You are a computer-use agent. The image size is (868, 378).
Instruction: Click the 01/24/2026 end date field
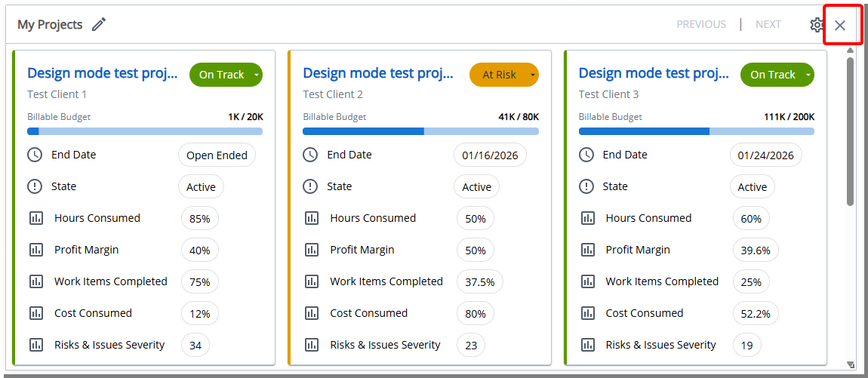(x=765, y=155)
